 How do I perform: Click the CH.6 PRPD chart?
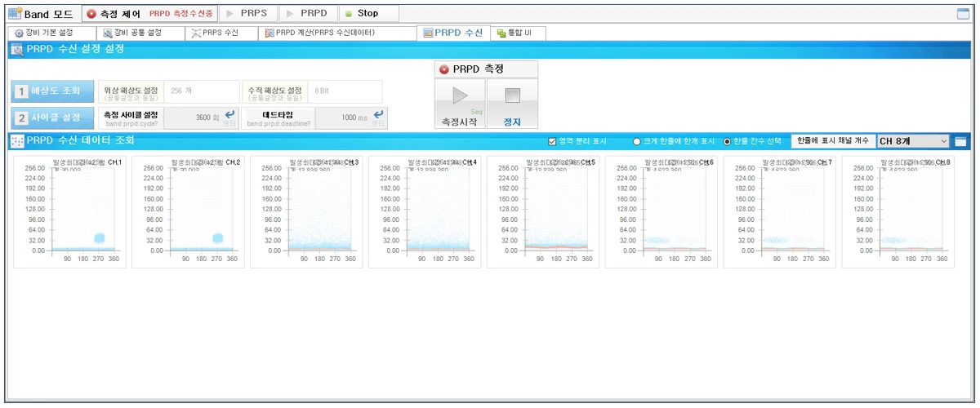coord(661,212)
